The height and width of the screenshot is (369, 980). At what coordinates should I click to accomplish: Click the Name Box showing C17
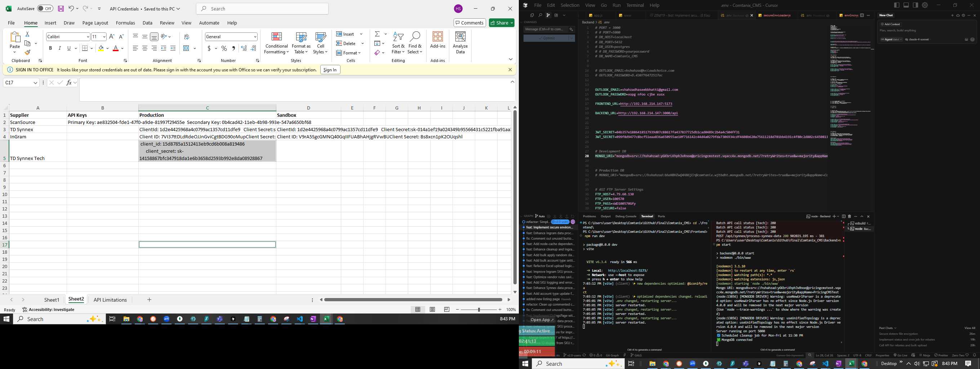21,83
